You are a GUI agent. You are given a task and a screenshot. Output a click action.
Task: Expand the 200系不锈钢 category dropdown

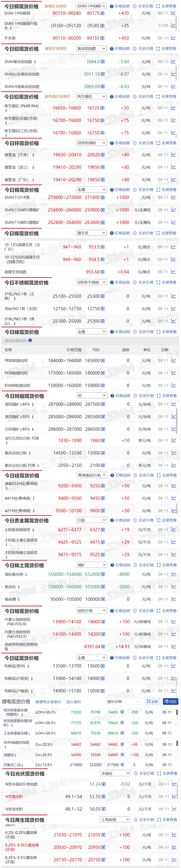coord(91,282)
